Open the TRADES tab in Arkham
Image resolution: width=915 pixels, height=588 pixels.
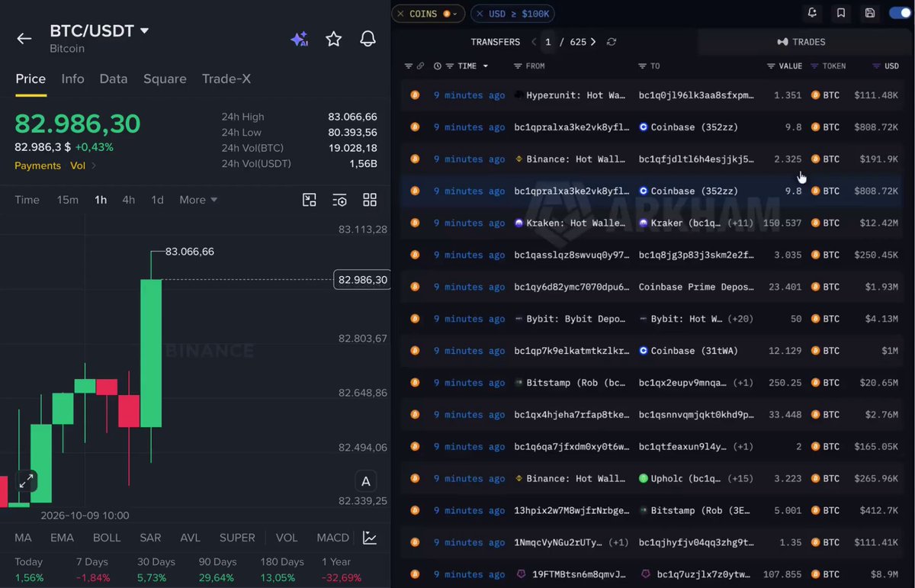801,42
